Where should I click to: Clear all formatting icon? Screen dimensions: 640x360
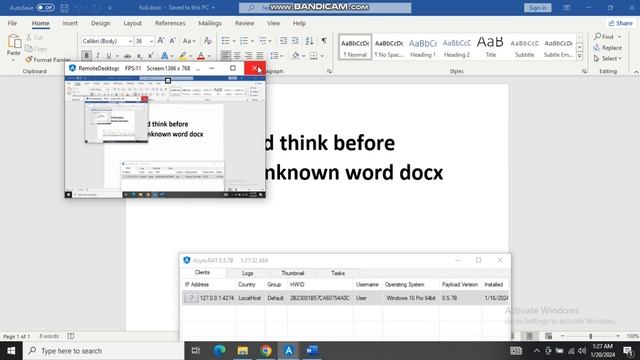208,41
